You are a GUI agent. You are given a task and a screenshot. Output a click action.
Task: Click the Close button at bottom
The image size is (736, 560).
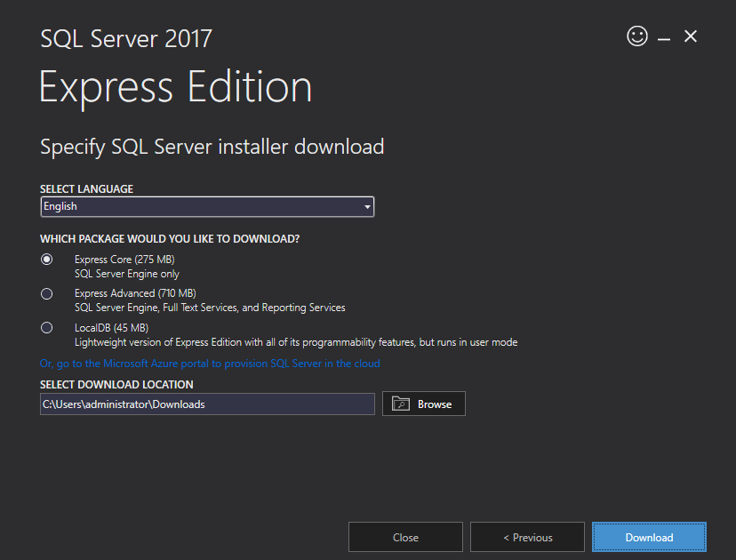click(x=405, y=537)
